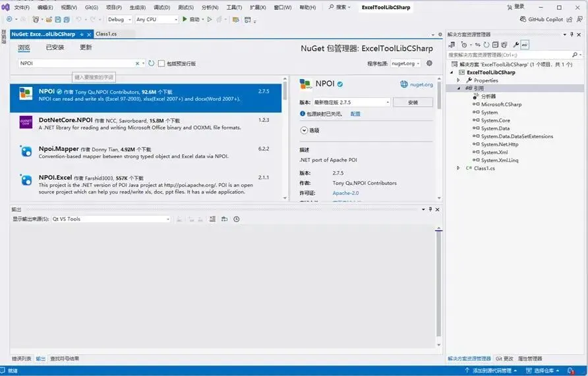Click the NuGet search input field containing NPOI

pyautogui.click(x=77, y=63)
